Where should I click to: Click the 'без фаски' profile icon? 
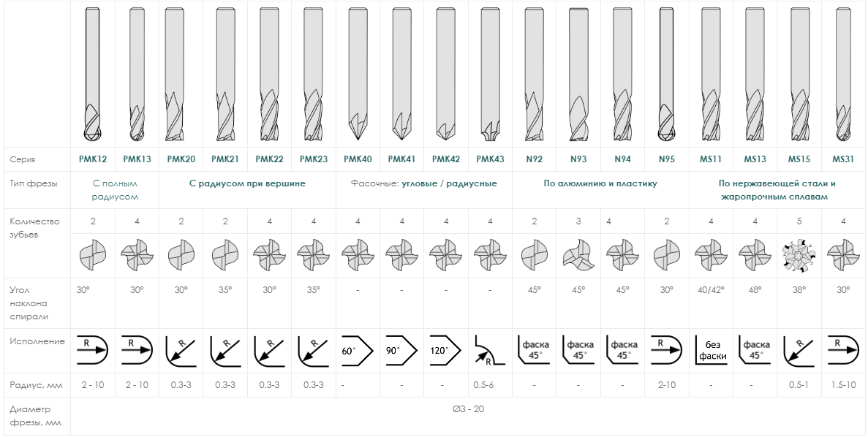712,349
